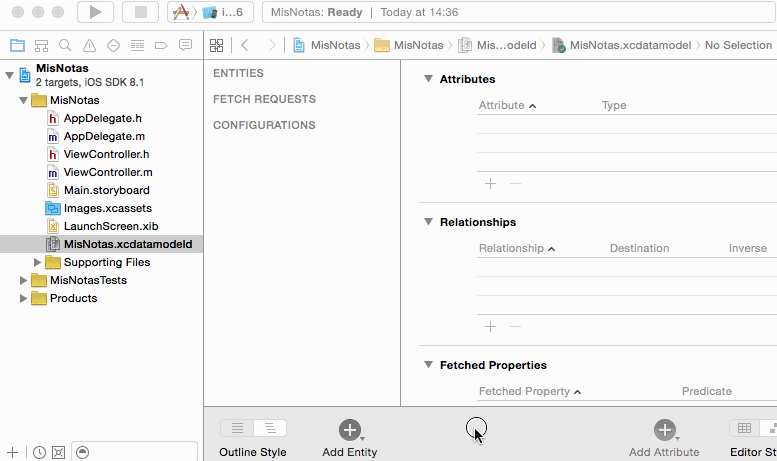Go back using the left arrow in jump bar
This screenshot has width=777, height=461.
[245, 45]
